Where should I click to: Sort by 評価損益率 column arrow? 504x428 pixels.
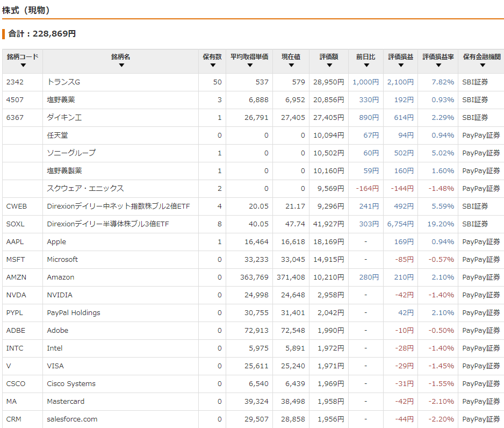click(x=438, y=65)
